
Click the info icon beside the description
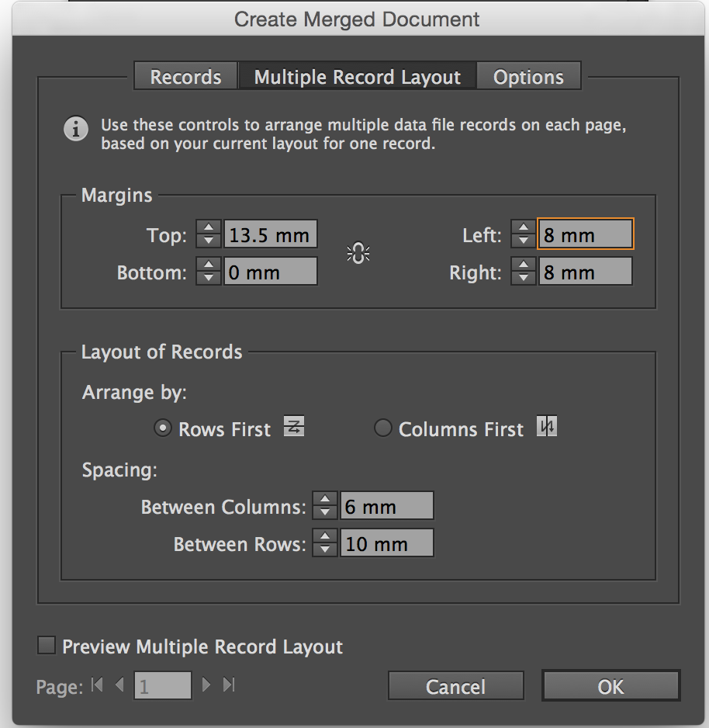pos(75,130)
